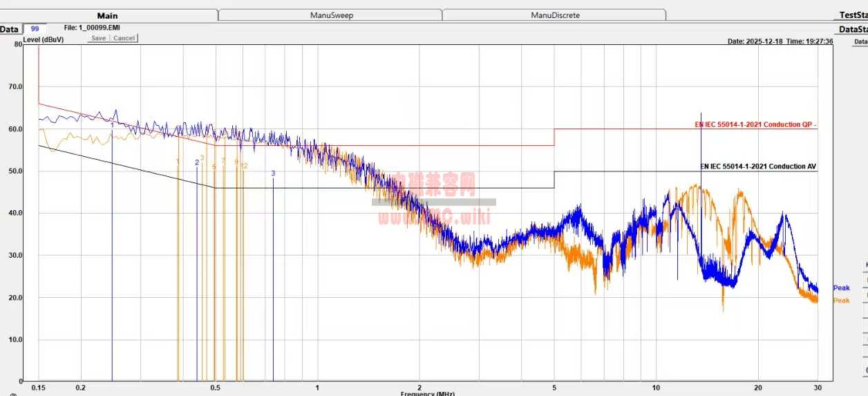
Task: Click the Data number field showing 99
Action: pos(35,29)
